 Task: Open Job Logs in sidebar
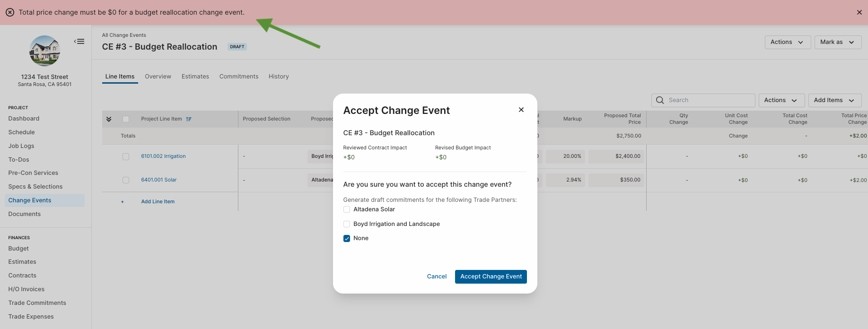pos(21,146)
